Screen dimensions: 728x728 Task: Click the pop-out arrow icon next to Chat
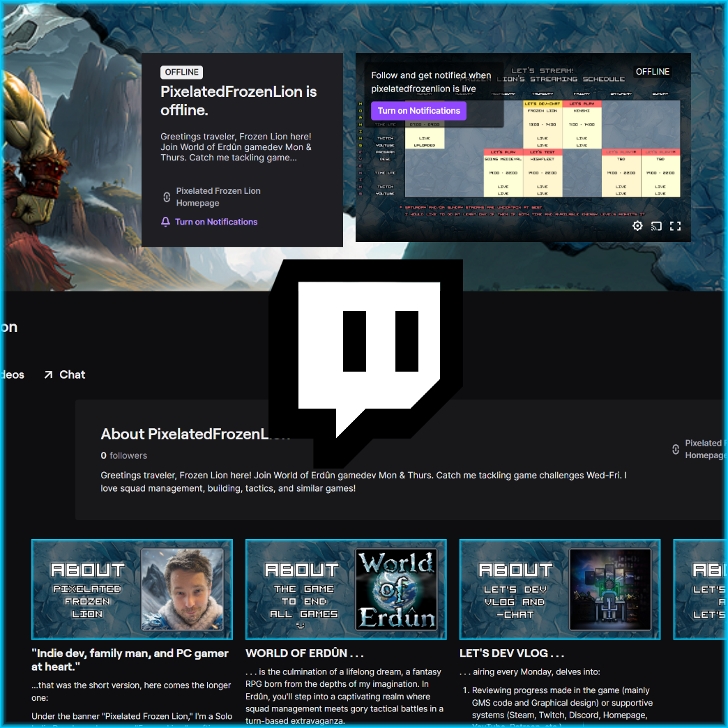(x=47, y=374)
